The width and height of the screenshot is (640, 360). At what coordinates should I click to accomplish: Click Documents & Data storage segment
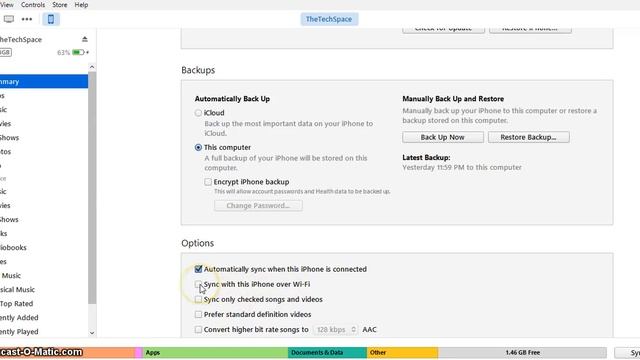328,352
